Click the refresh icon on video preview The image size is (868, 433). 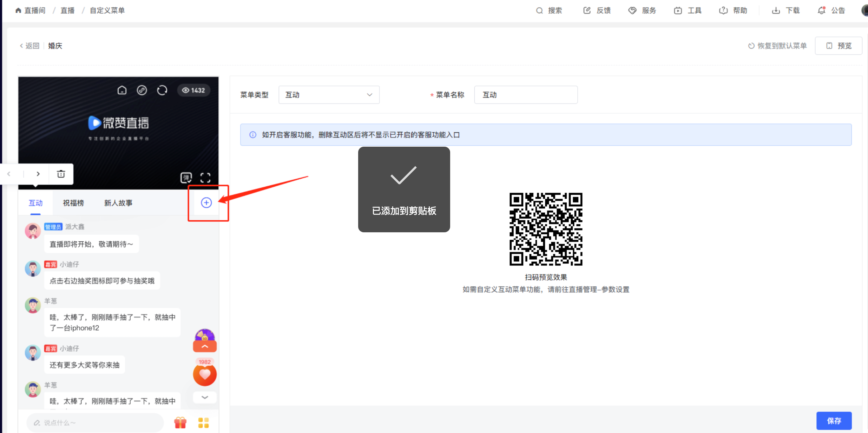coord(162,90)
